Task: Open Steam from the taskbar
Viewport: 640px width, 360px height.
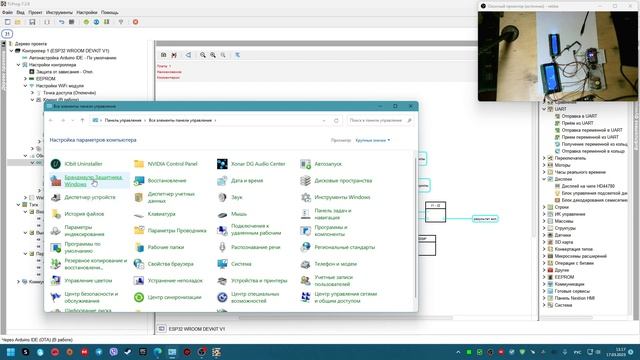Action: (x=128, y=352)
